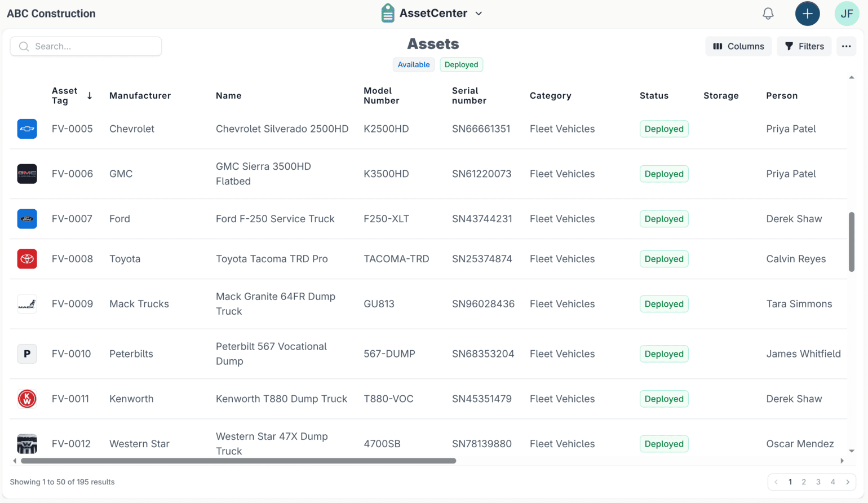Click Deployed status badge for FV-0009
868x503 pixels.
tap(664, 304)
